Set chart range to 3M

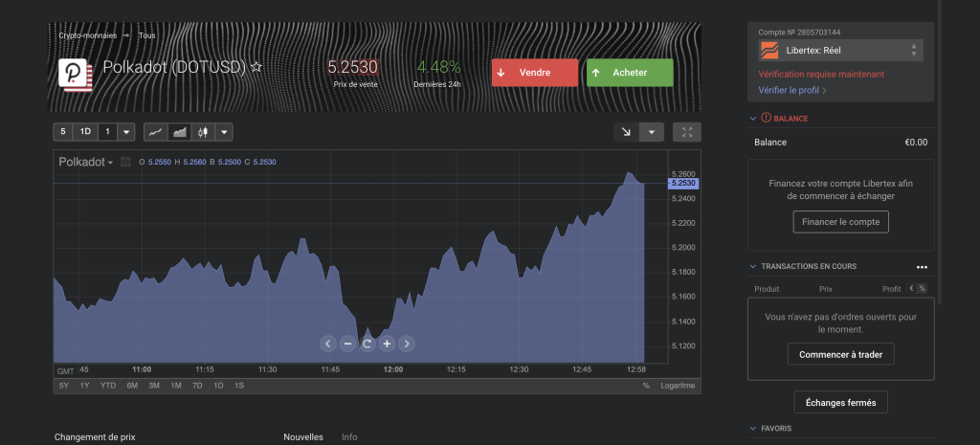coord(154,386)
